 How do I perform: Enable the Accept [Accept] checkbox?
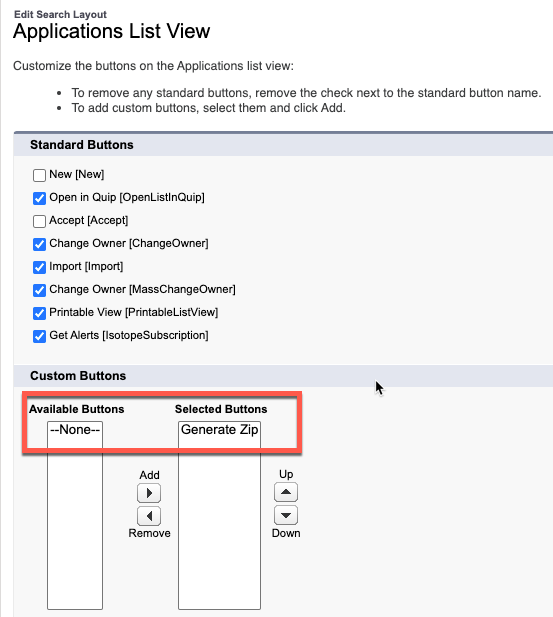(x=39, y=221)
